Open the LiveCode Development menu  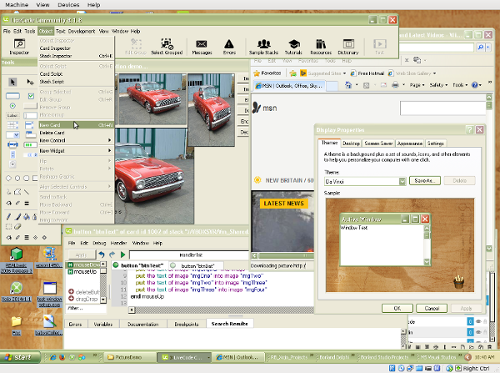[x=81, y=31]
